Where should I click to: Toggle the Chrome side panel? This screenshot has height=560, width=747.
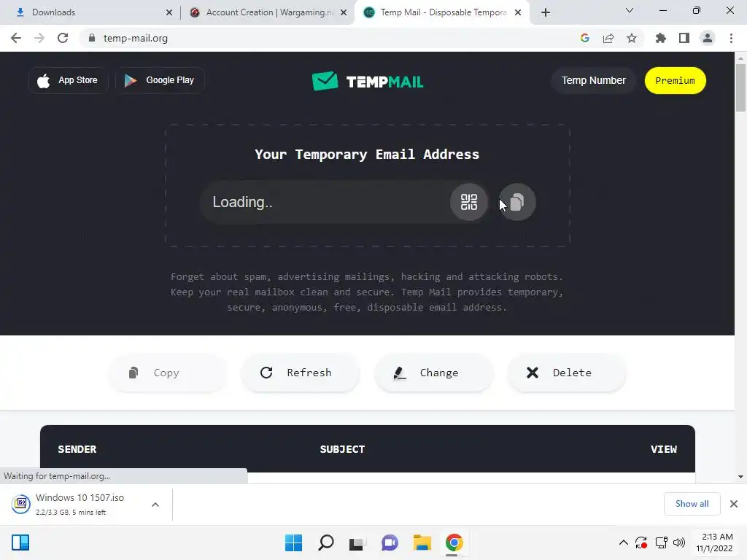point(684,38)
